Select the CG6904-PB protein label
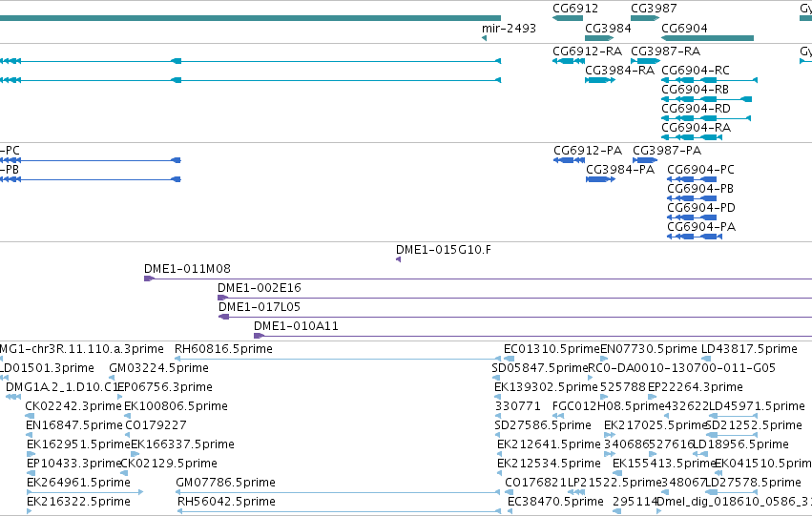Screen dimensions: 812x516 point(700,189)
